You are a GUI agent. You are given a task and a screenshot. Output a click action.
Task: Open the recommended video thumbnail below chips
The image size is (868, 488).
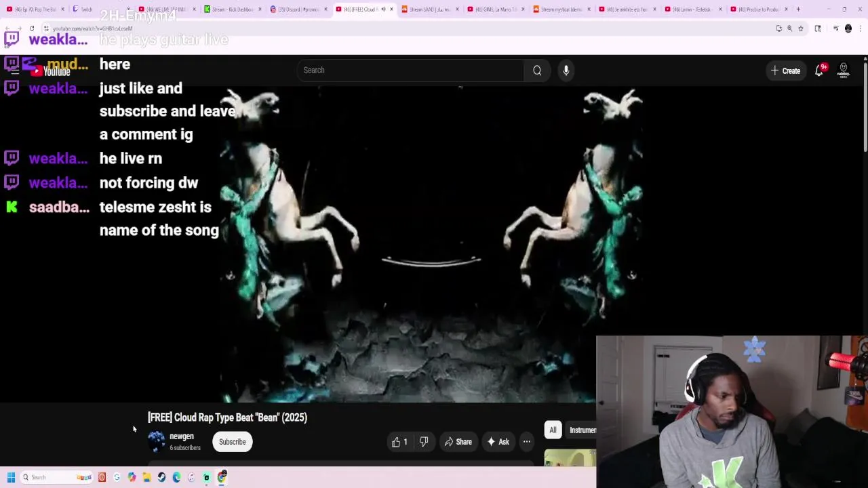coord(570,458)
